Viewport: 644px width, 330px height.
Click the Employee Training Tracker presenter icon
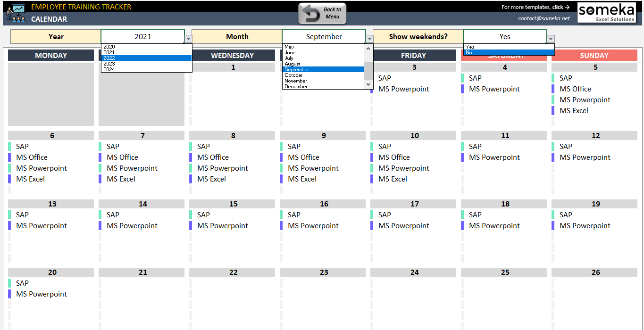click(16, 13)
